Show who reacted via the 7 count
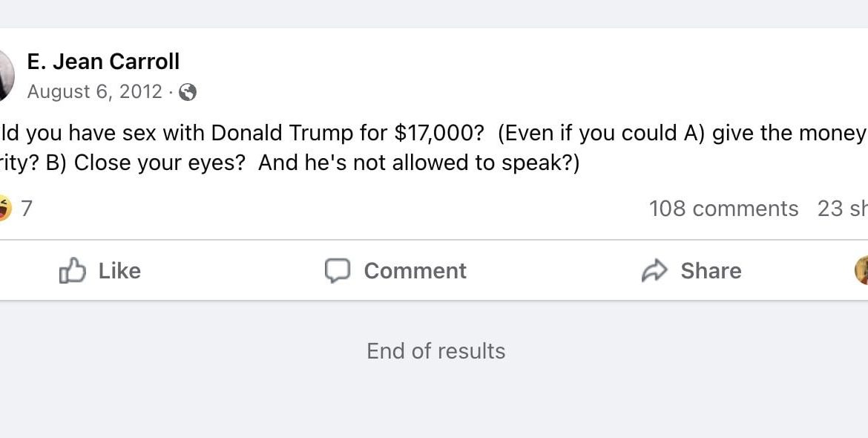Viewport: 868px width, 438px height. pos(27,209)
